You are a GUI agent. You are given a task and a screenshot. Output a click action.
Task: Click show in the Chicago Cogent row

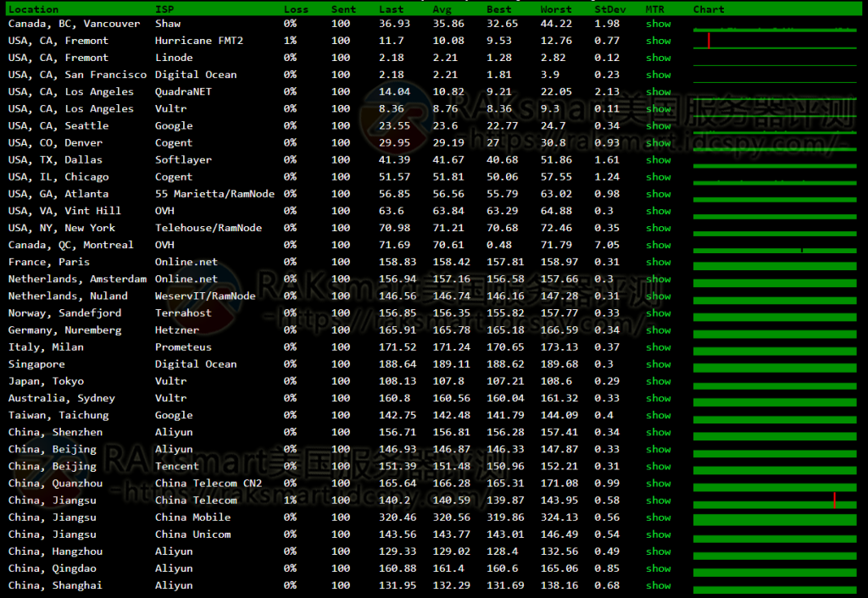[658, 177]
